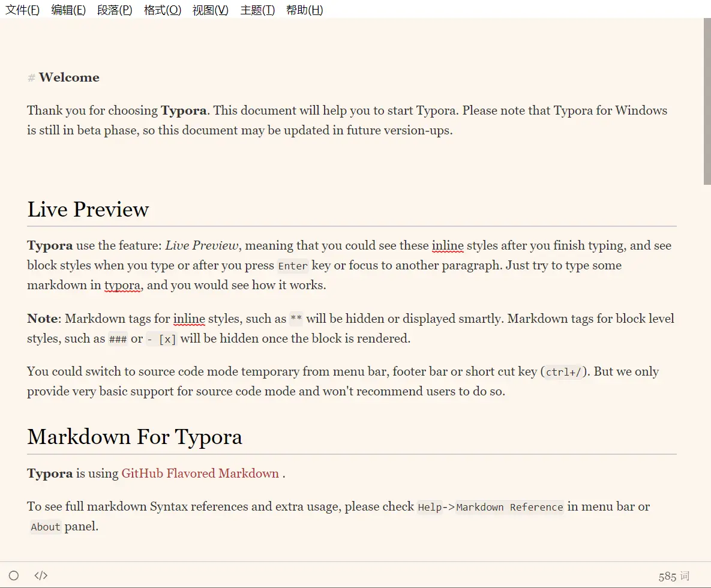Toggle the sidebar circle icon in footer
Viewport: 711px width, 588px height.
14,575
